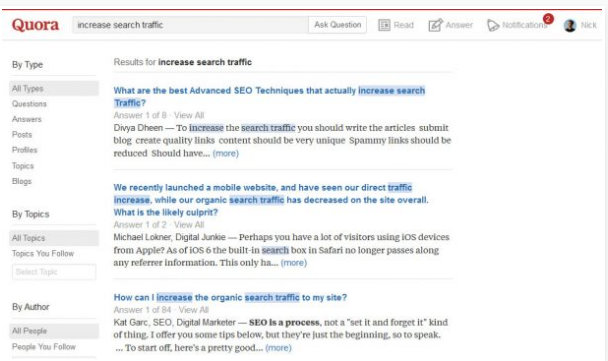
Task: Click the Read label in header
Action: pos(403,25)
